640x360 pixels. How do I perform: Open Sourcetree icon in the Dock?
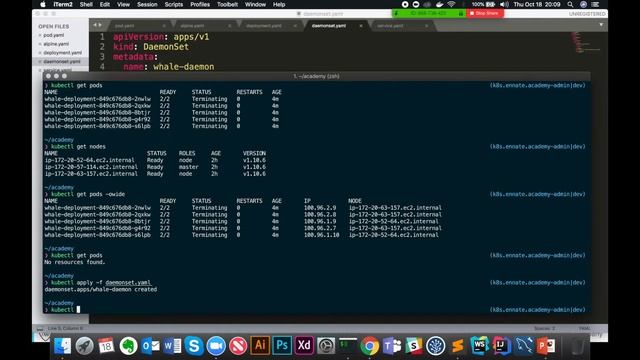pyautogui.click(x=436, y=346)
